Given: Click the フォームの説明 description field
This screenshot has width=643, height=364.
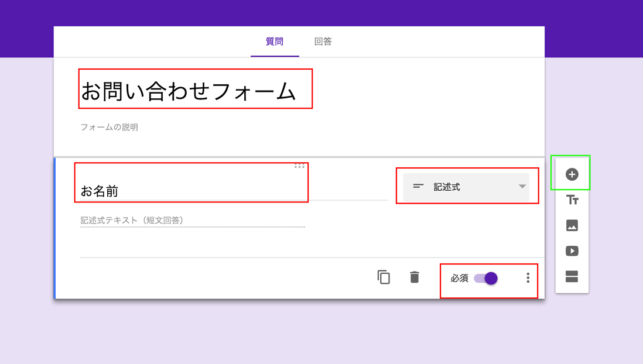Looking at the screenshot, I should tap(110, 127).
